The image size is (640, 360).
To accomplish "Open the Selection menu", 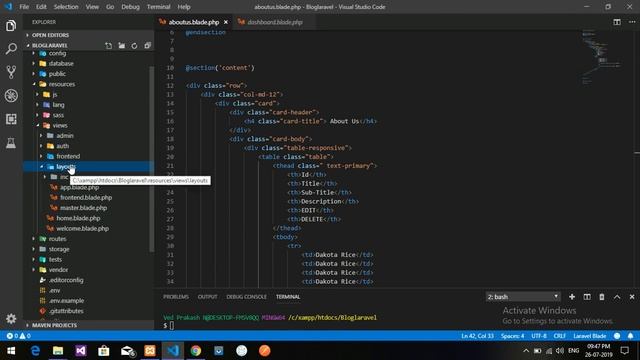I will click(x=66, y=7).
